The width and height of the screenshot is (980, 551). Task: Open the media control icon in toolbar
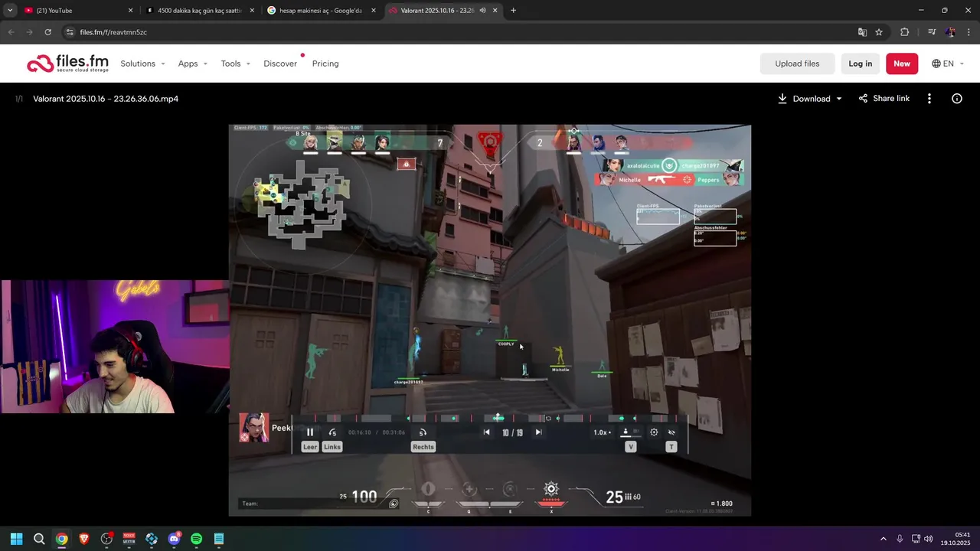932,32
